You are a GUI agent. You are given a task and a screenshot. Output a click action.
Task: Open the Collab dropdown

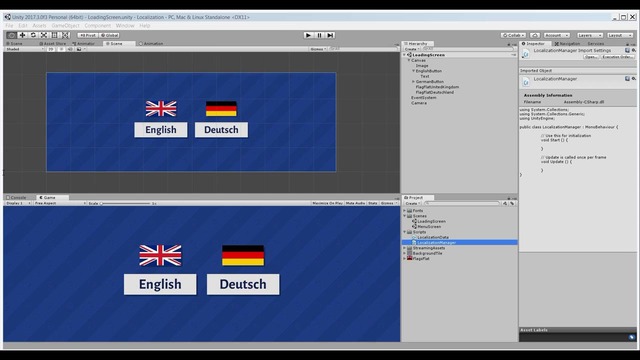[513, 36]
